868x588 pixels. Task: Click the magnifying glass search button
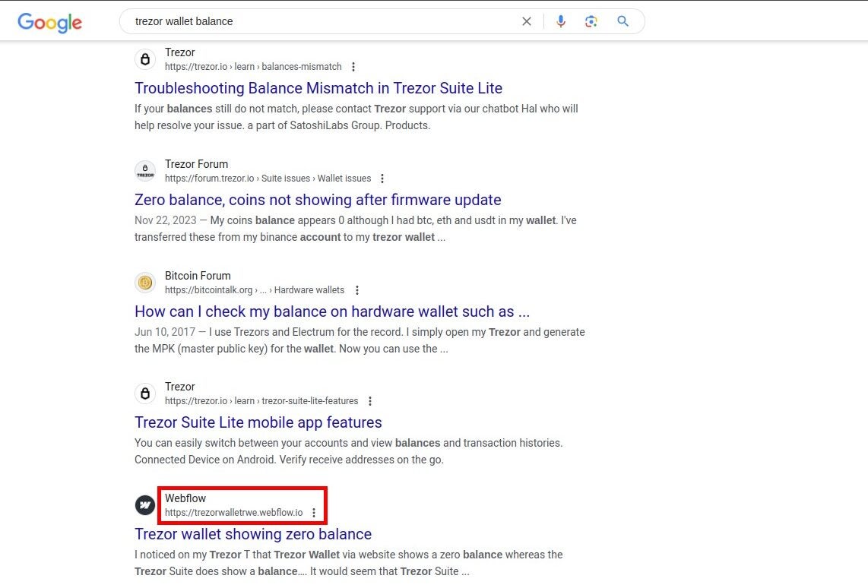click(x=622, y=21)
